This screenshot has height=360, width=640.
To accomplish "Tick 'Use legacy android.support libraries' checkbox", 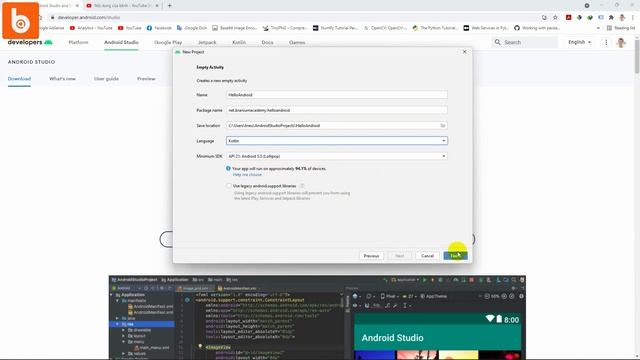I will pyautogui.click(x=229, y=186).
